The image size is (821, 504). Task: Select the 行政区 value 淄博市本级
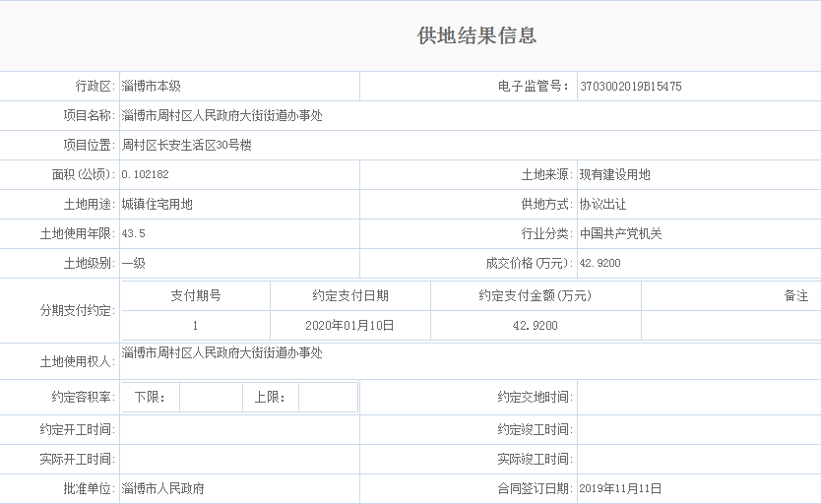tap(152, 87)
